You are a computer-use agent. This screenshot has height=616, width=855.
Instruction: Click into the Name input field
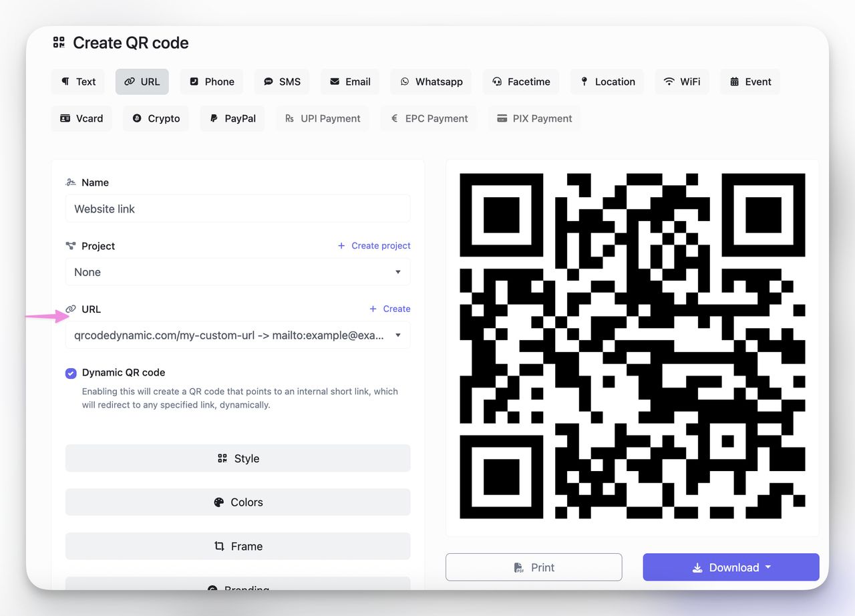[x=238, y=208]
